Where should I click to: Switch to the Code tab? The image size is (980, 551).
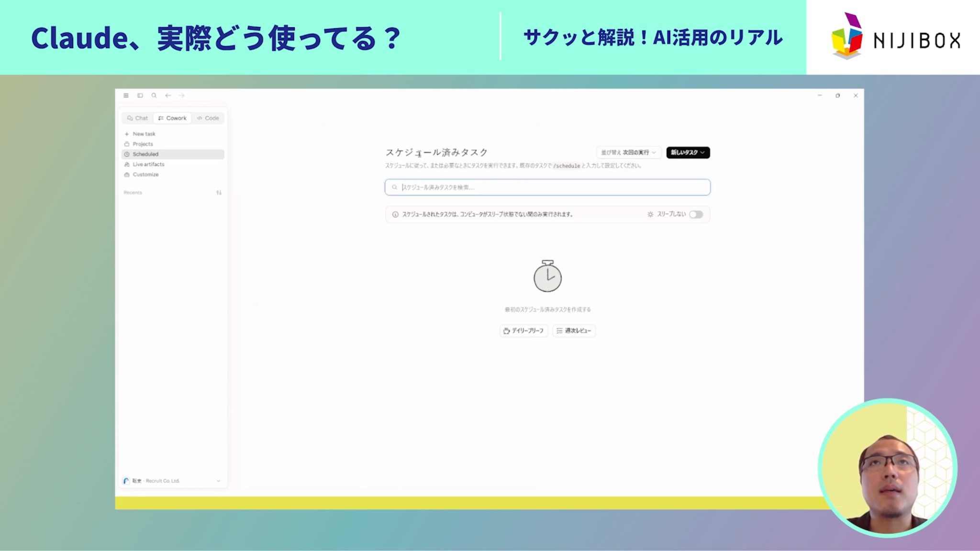coord(208,118)
